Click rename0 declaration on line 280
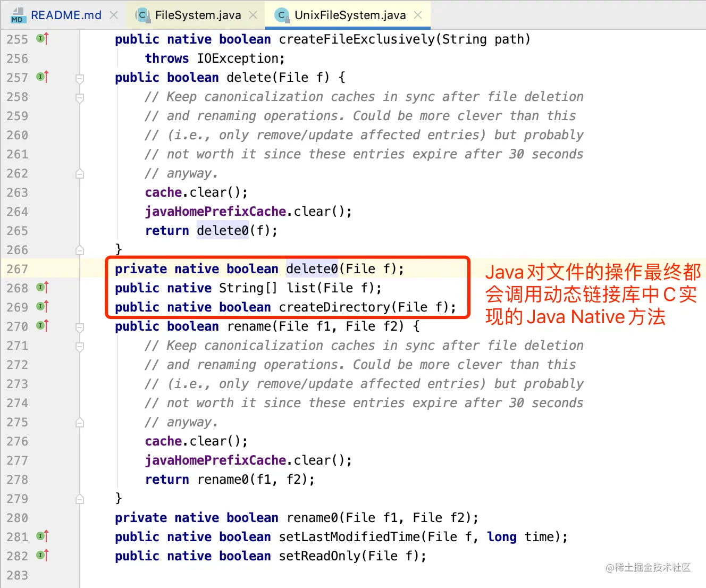The image size is (706, 588). pyautogui.click(x=312, y=518)
